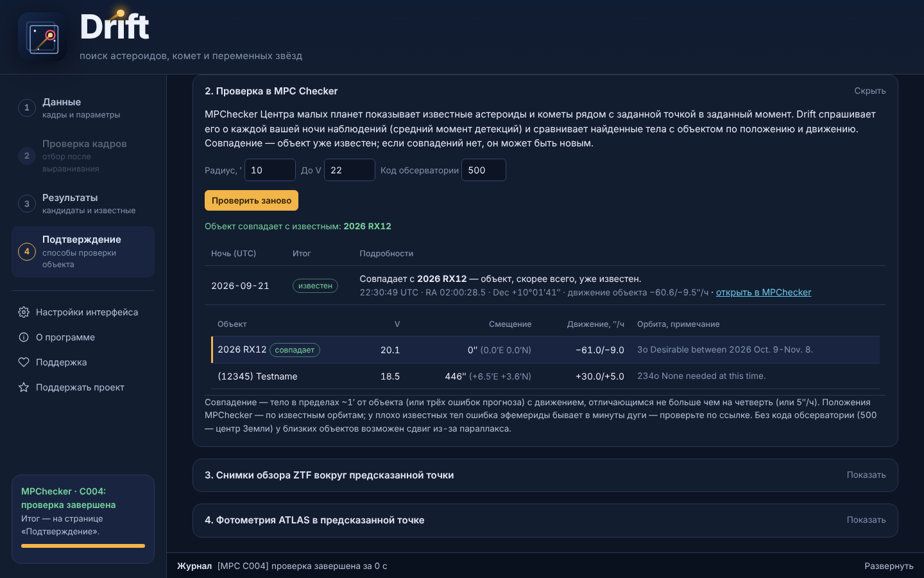The width and height of the screenshot is (924, 578).
Task: Collapse MPC Checker section with Скрыть
Action: (869, 91)
